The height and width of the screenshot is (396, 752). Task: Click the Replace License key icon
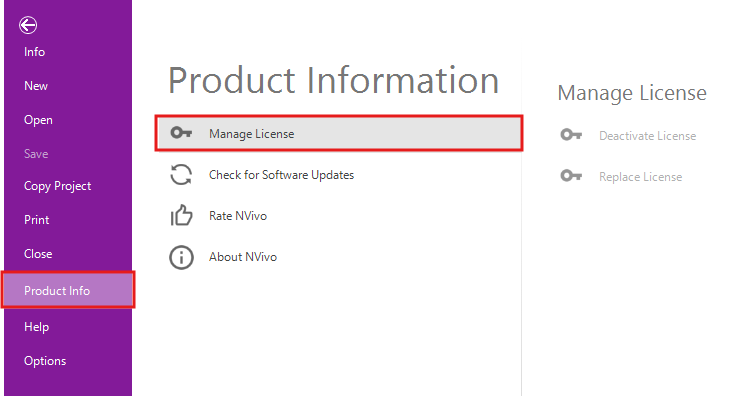pyautogui.click(x=571, y=176)
